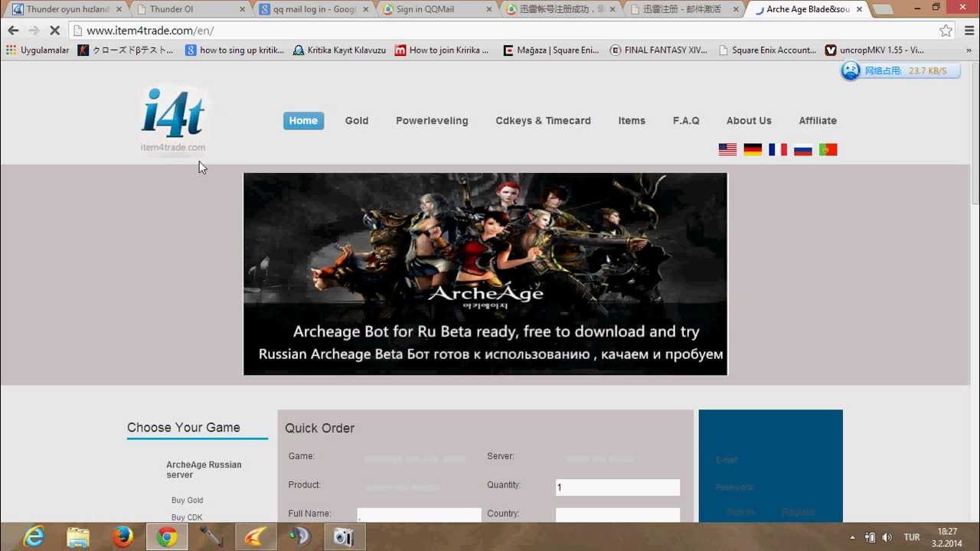Open the Items menu item

pos(632,121)
